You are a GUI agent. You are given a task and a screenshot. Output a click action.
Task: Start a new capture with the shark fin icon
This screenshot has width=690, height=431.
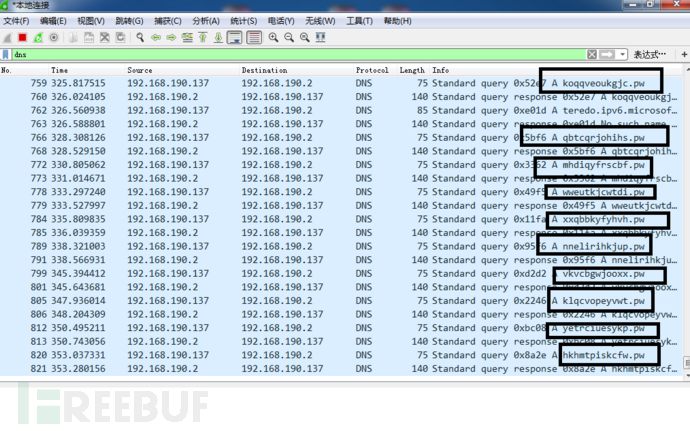tap(7, 38)
